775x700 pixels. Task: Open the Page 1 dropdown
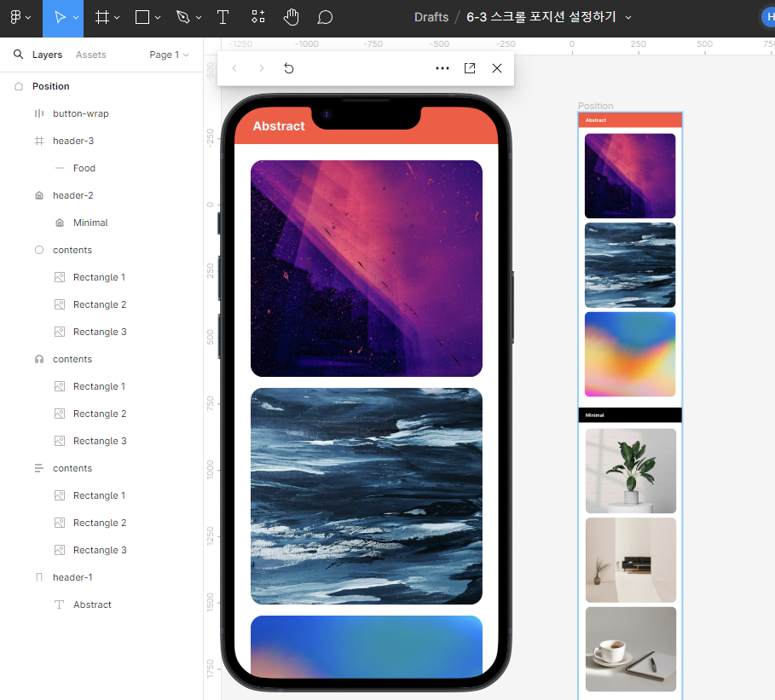tap(169, 55)
